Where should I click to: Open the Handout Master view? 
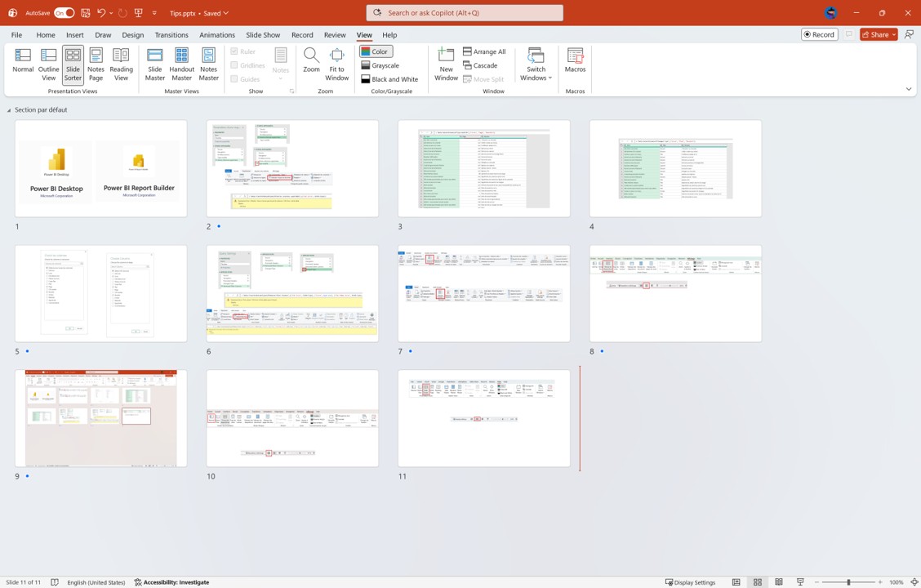(181, 64)
